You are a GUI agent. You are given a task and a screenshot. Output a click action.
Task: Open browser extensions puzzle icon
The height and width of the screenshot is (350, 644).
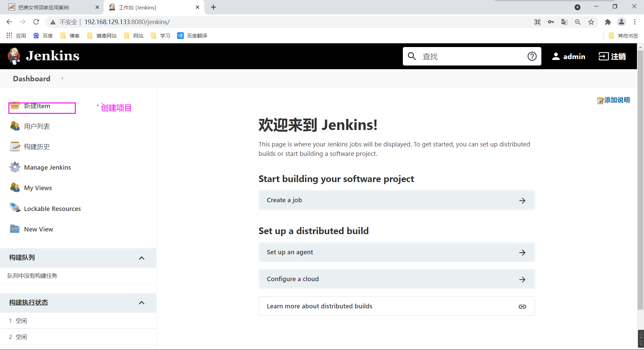[x=608, y=22]
